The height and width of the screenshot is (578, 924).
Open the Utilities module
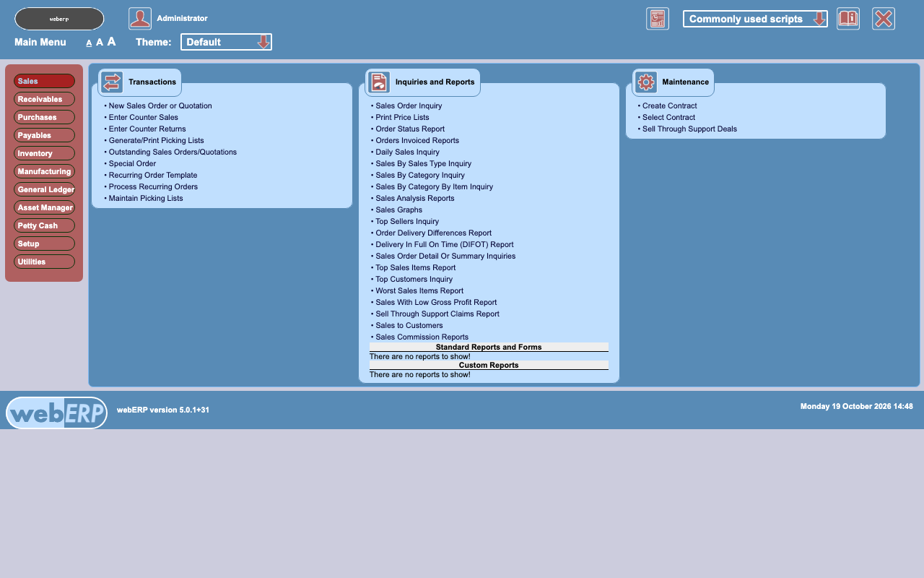point(44,262)
